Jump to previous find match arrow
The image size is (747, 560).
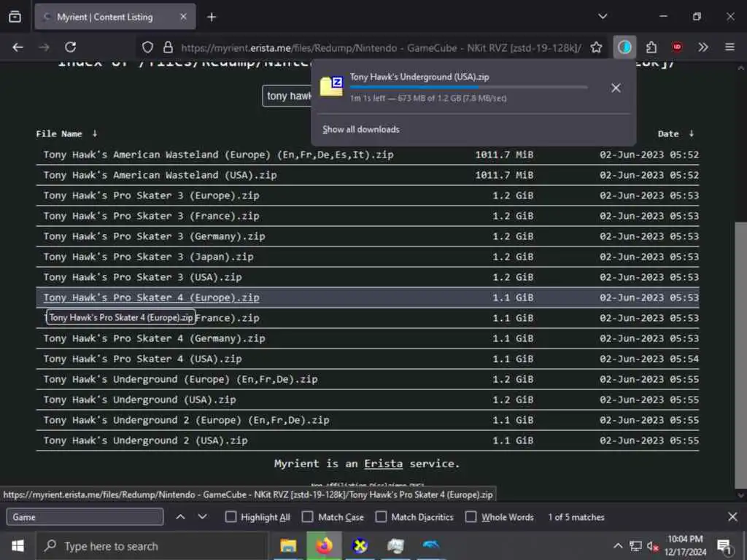point(181,517)
